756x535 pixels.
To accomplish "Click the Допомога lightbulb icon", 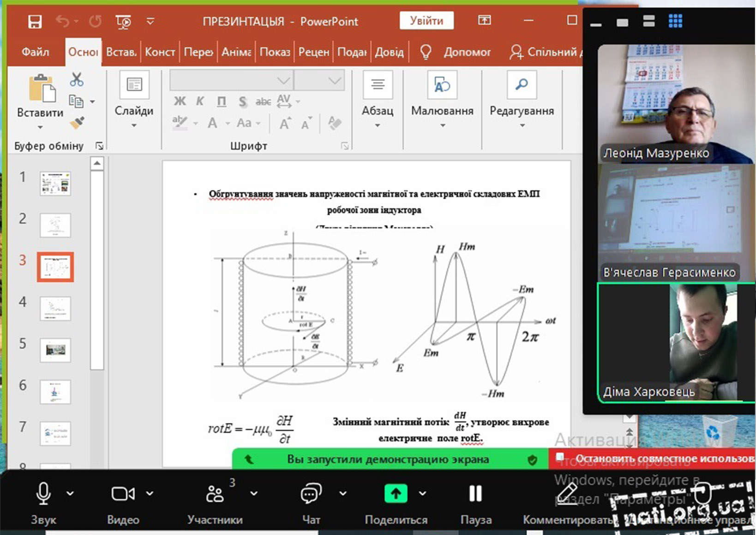I will point(426,52).
